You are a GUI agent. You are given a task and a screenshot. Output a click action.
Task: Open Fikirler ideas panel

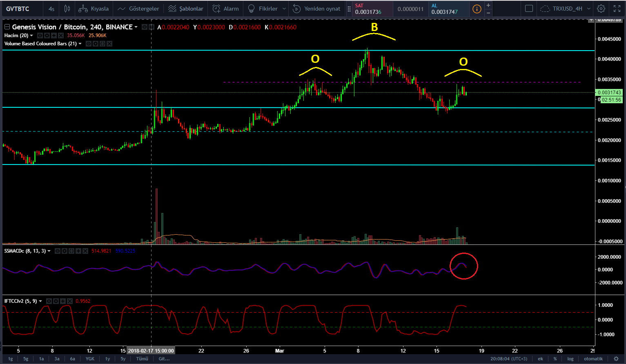pos(263,9)
